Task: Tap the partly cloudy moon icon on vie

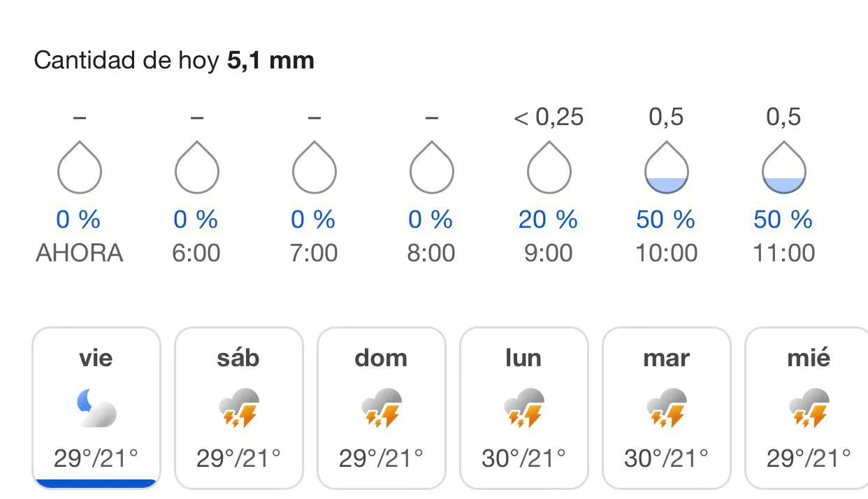Action: tap(96, 408)
